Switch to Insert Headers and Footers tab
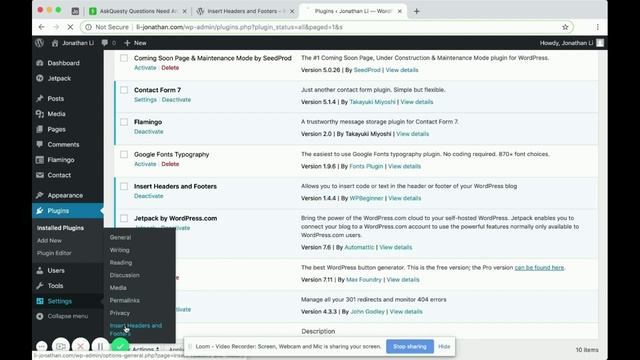 (x=245, y=11)
